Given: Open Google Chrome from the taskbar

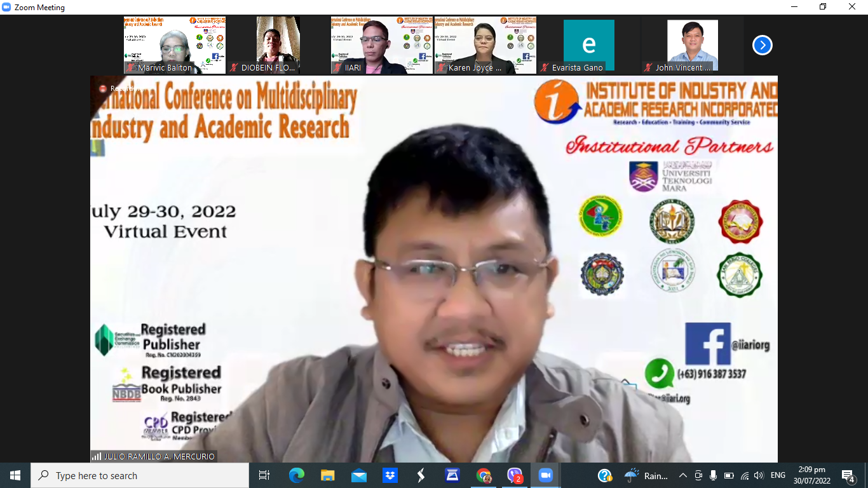Looking at the screenshot, I should [x=484, y=475].
